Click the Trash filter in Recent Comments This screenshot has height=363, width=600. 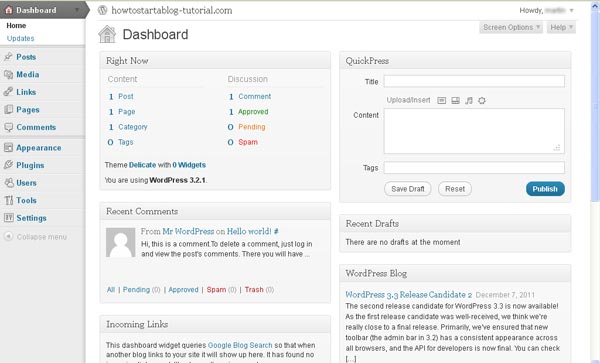coord(254,290)
